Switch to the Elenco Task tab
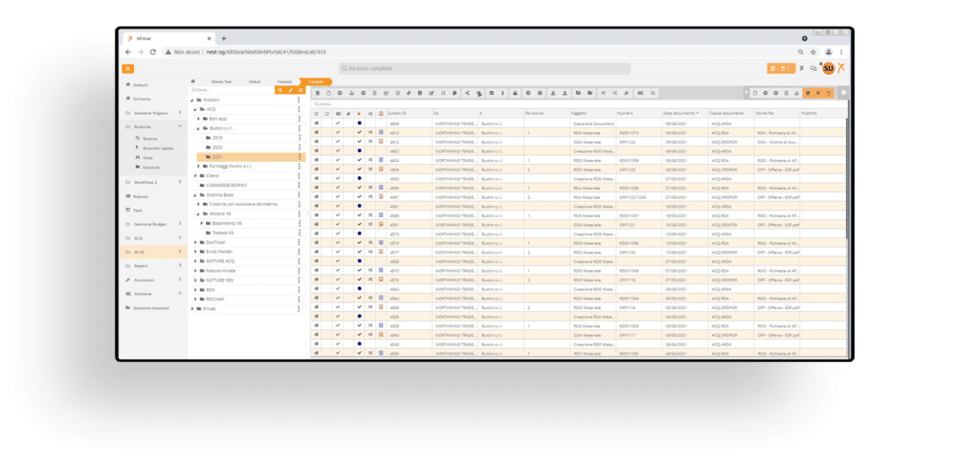 coord(223,81)
